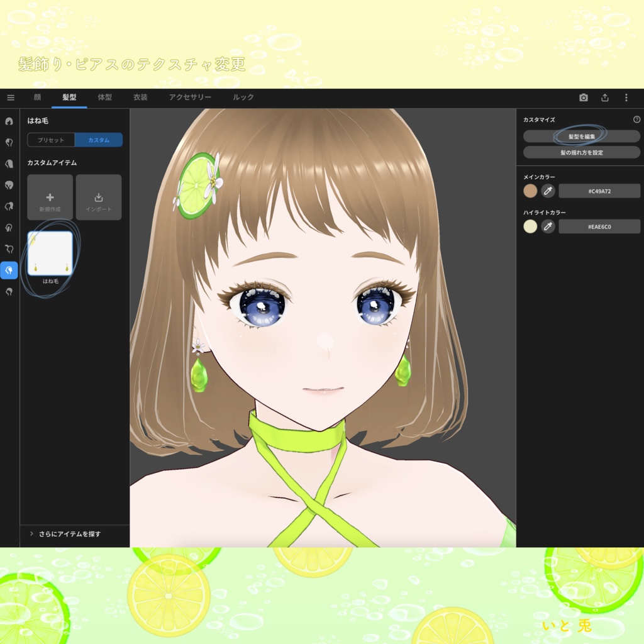Select the highlighted はね毛 category icon
Screen dimensions: 644x644
click(x=9, y=270)
